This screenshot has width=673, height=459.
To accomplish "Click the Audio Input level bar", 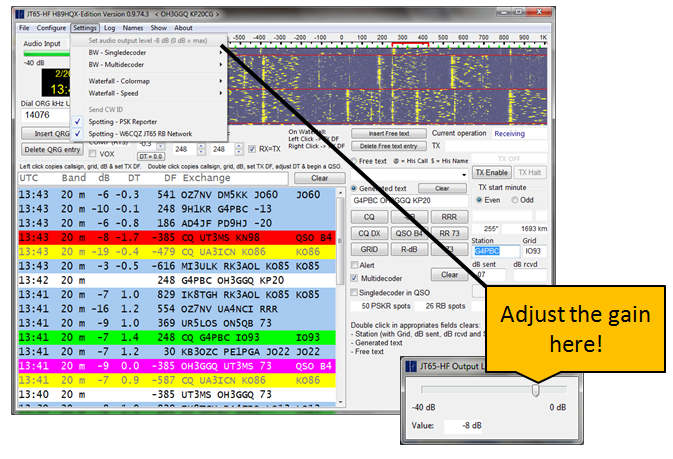I will tap(46, 54).
